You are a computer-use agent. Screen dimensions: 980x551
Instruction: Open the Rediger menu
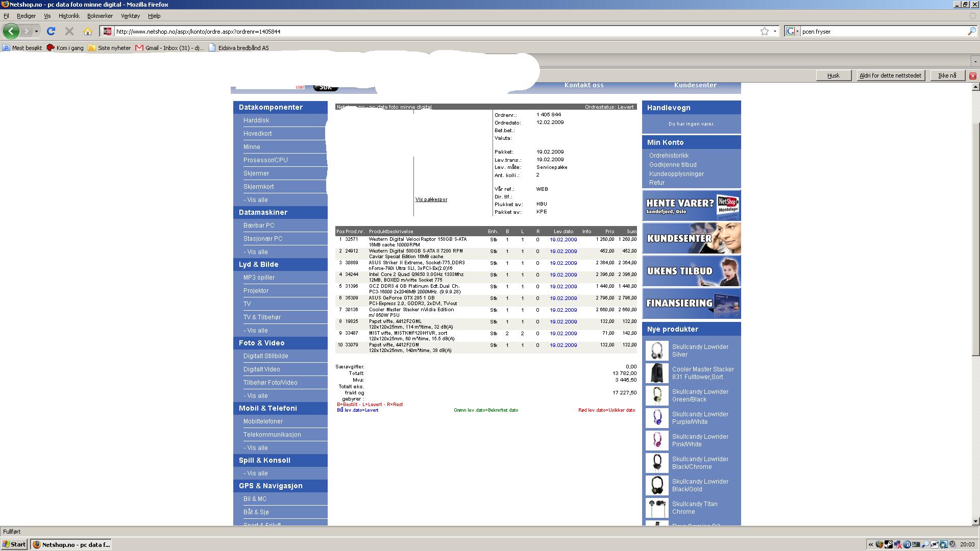pyautogui.click(x=26, y=16)
